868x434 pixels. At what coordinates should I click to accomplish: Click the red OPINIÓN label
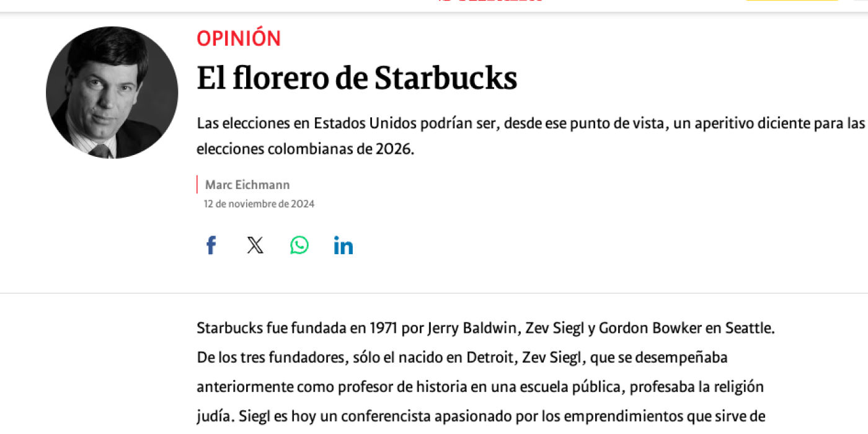click(238, 38)
